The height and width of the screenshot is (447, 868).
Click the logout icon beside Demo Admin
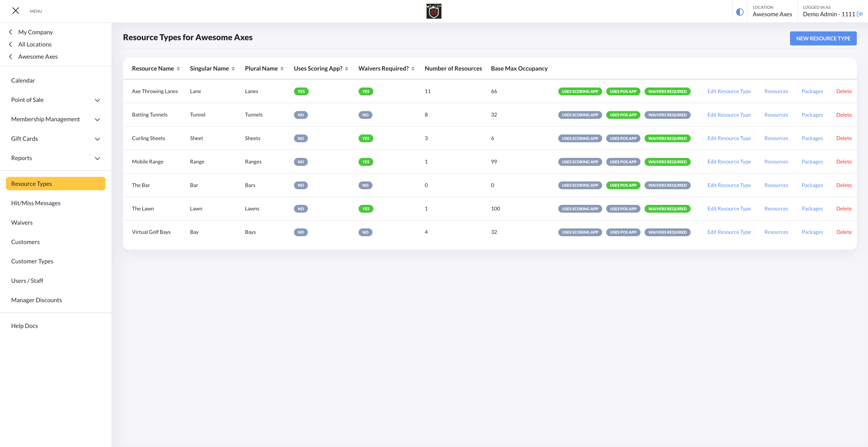coord(860,14)
